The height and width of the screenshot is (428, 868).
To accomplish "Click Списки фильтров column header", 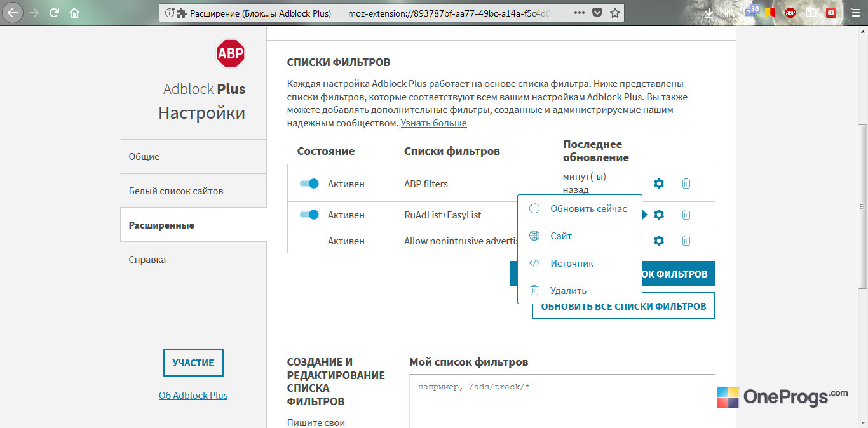I will pyautogui.click(x=452, y=151).
